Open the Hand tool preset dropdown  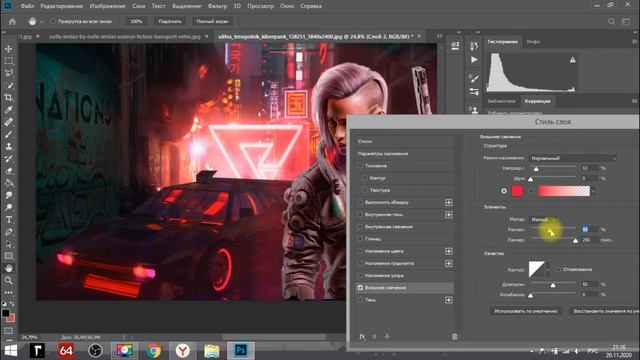[42, 22]
